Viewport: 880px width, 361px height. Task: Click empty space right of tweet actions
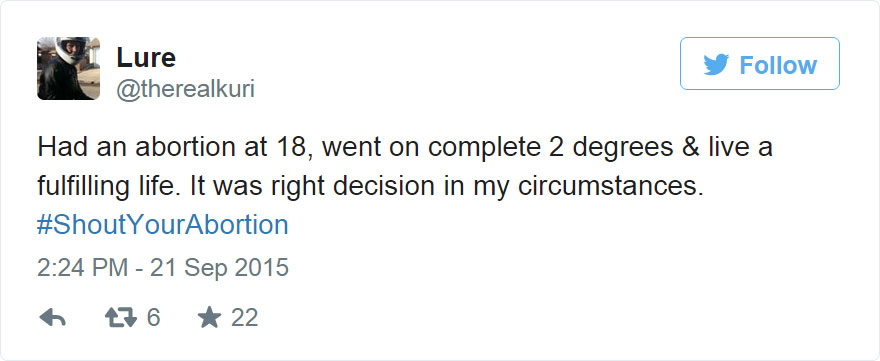click(x=561, y=318)
